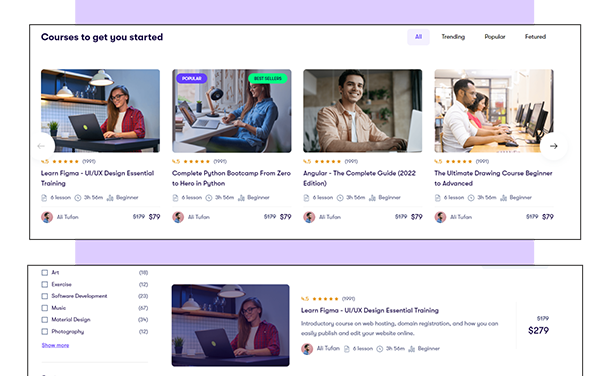Check the Music category checkbox
The image size is (600, 376).
tap(45, 308)
